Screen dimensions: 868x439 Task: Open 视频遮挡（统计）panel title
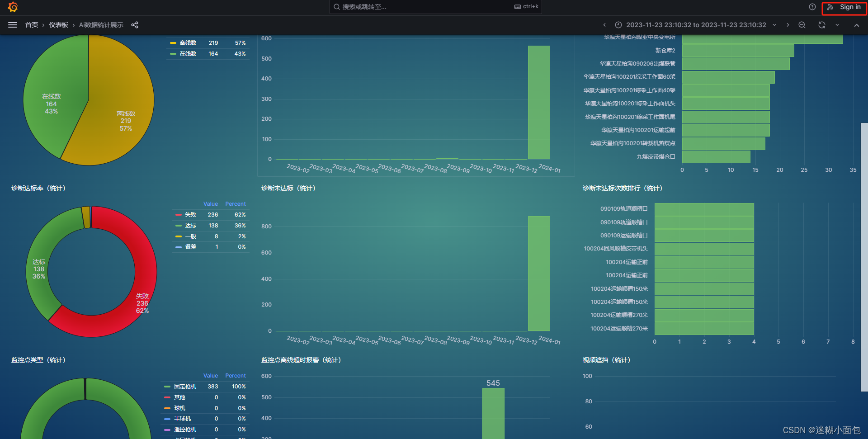coord(606,360)
